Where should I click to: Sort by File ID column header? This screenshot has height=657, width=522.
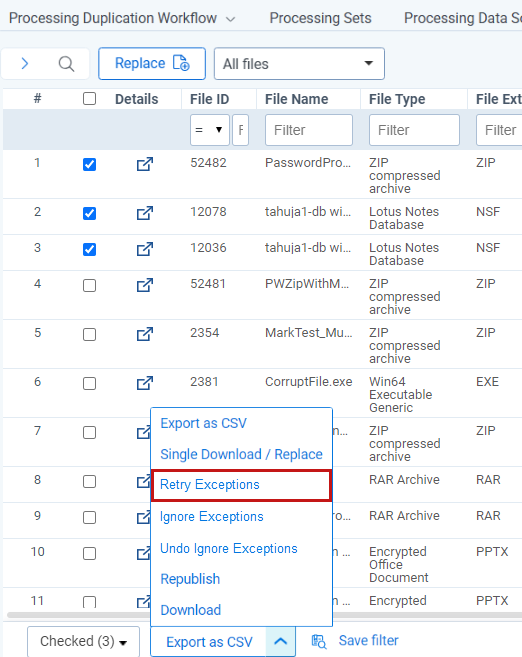coord(209,99)
